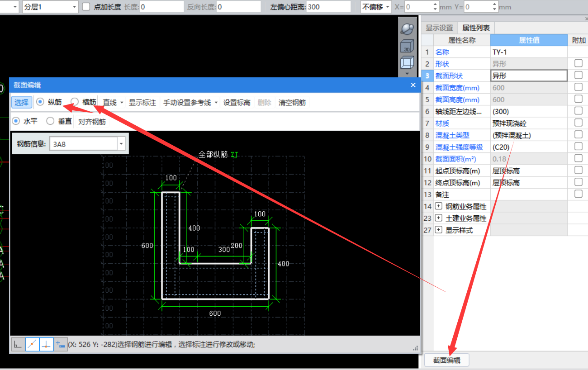The width and height of the screenshot is (588, 370).
Task: Click the 终点顶标高 value 层顶标高
Action: point(529,183)
